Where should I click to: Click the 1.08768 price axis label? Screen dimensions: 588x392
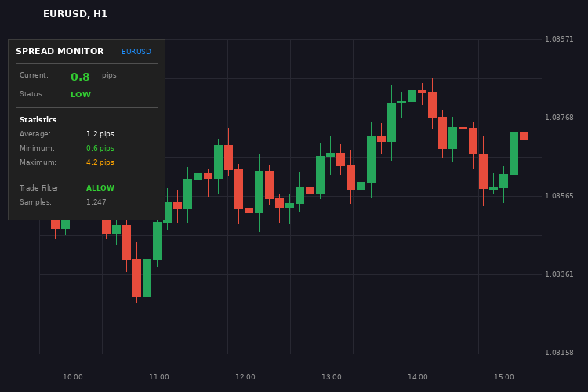point(559,118)
